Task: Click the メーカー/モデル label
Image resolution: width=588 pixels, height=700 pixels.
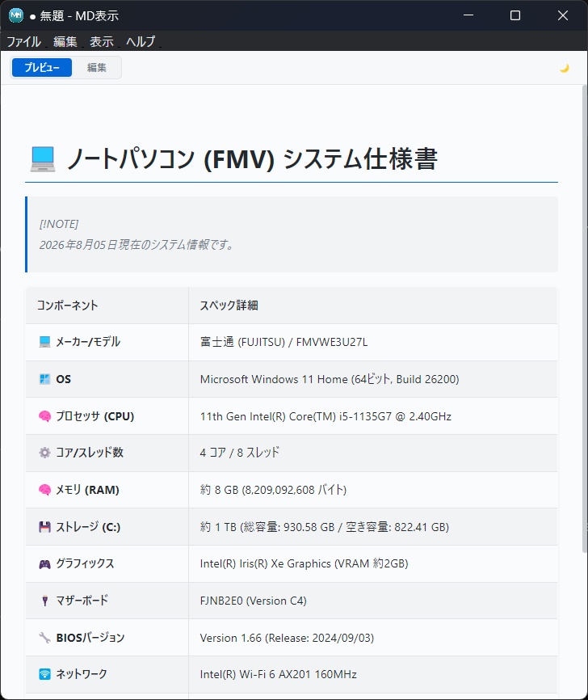Action: (88, 342)
